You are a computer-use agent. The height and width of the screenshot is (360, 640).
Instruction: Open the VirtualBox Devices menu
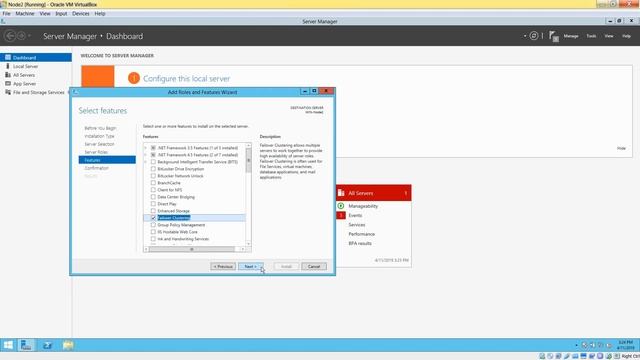tap(80, 13)
